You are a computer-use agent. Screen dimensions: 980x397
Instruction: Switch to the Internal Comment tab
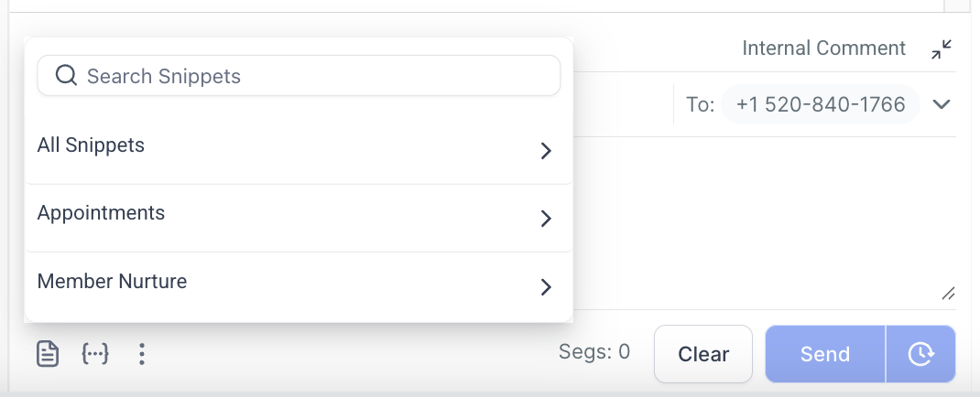[x=823, y=48]
